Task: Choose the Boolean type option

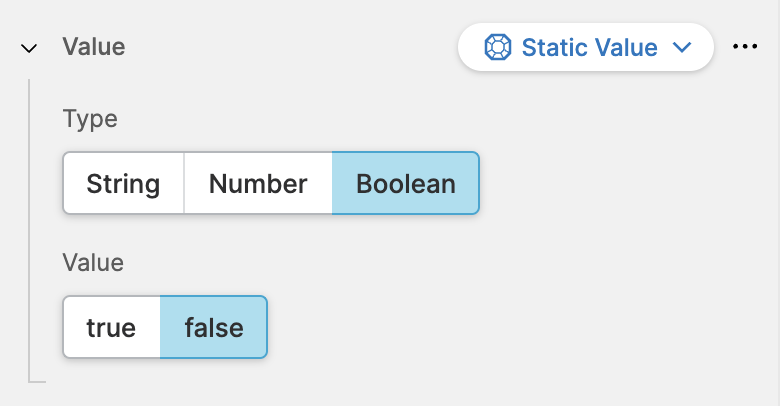Action: click(x=406, y=183)
